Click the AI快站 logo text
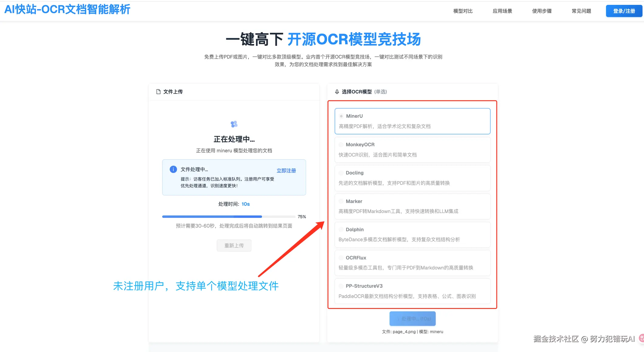 [67, 9]
